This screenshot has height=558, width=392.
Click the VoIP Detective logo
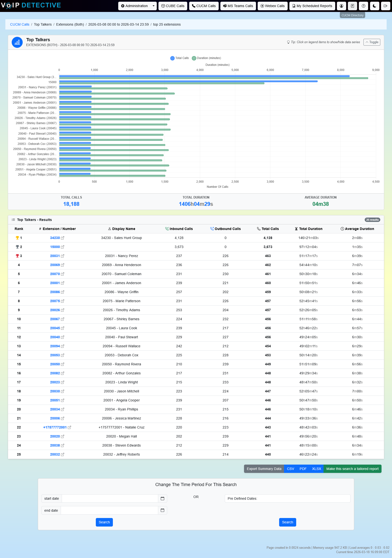(x=31, y=5)
